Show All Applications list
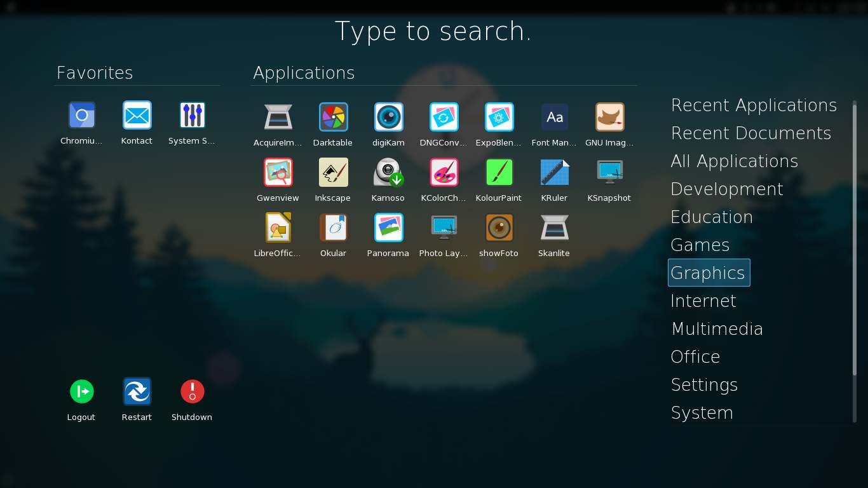 coord(734,161)
